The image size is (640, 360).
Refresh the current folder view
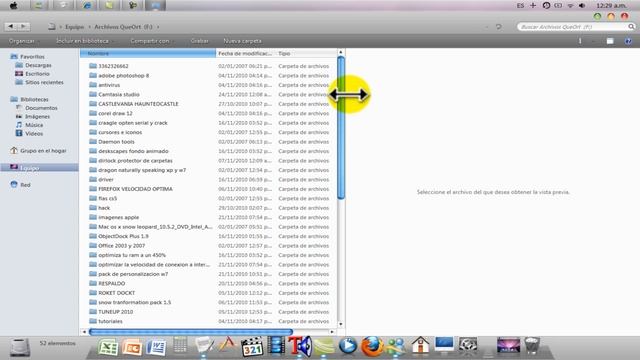(498, 27)
